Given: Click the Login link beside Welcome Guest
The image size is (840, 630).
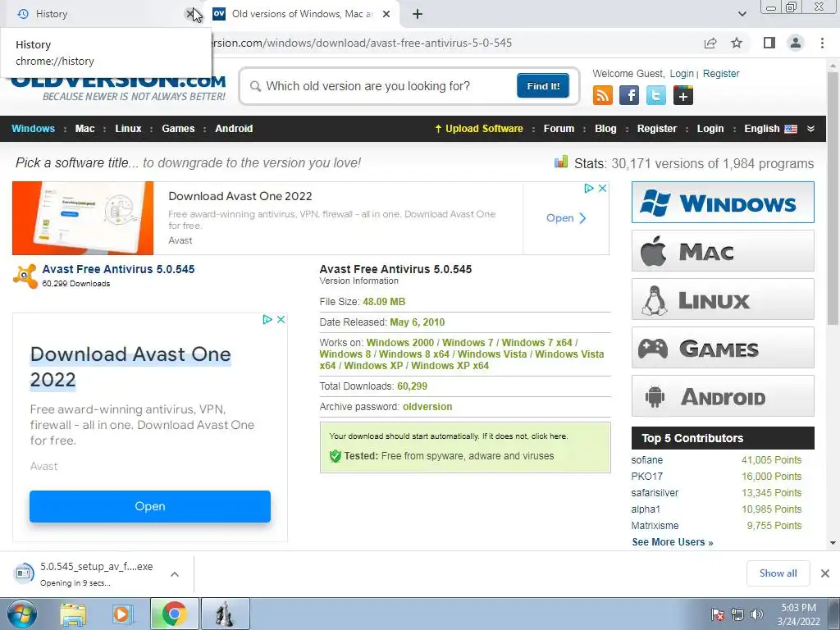Looking at the screenshot, I should [x=682, y=73].
